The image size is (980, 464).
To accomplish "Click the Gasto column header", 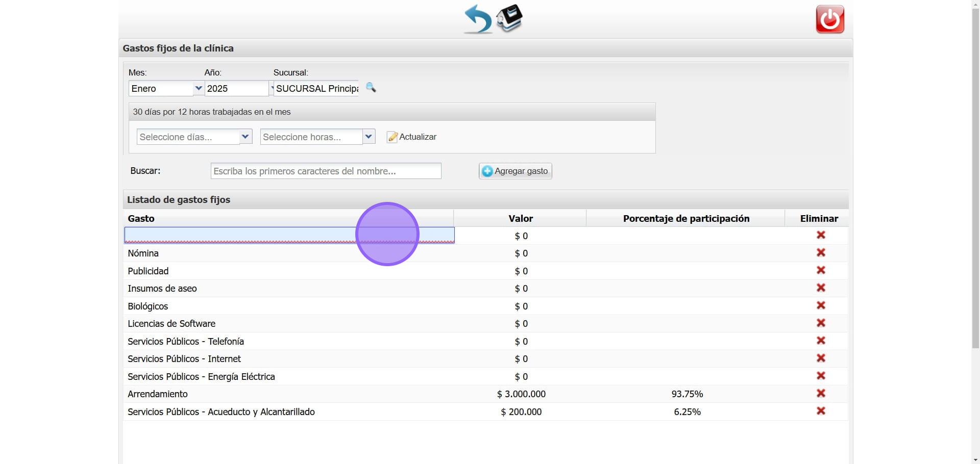I will pyautogui.click(x=141, y=218).
